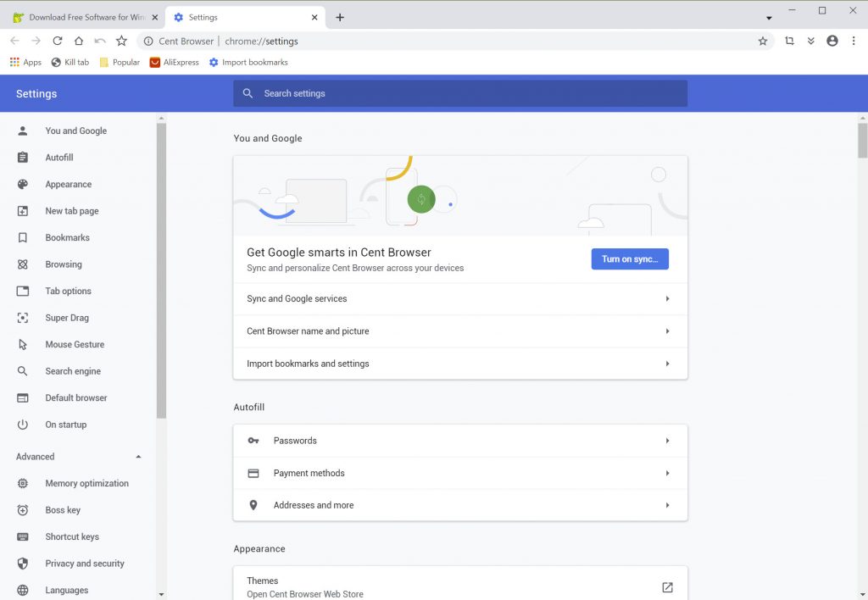Open the Payment methods row
Image resolution: width=868 pixels, height=600 pixels.
point(460,473)
